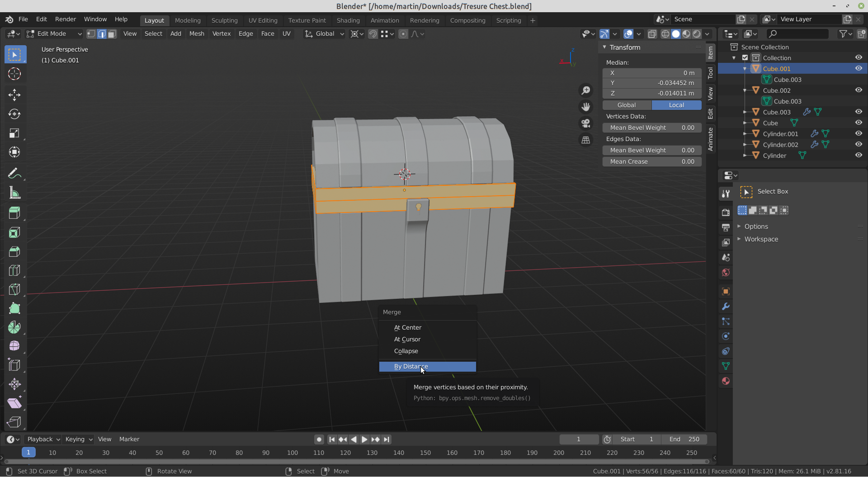Toggle camera view icon in viewport
The width and height of the screenshot is (868, 477).
coord(586,123)
